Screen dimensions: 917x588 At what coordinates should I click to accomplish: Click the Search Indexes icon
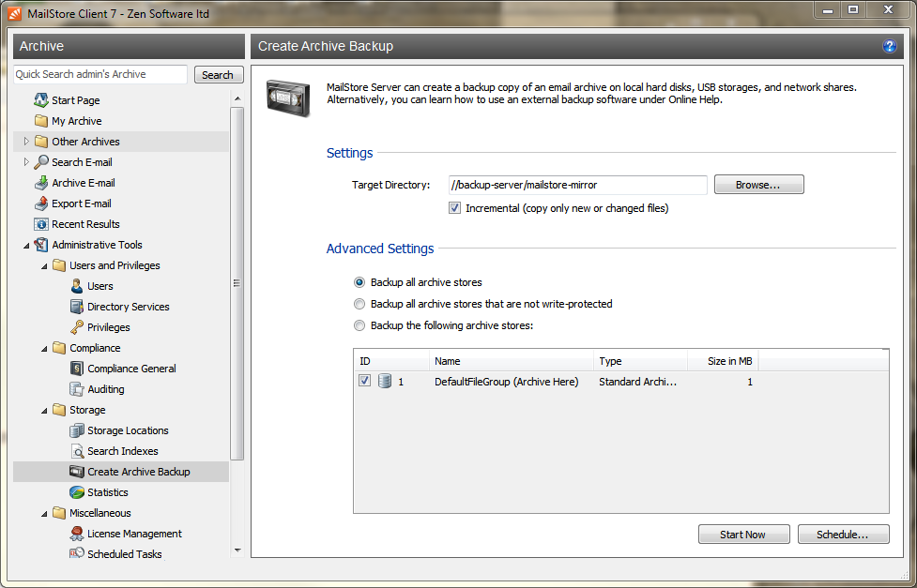[x=77, y=451]
